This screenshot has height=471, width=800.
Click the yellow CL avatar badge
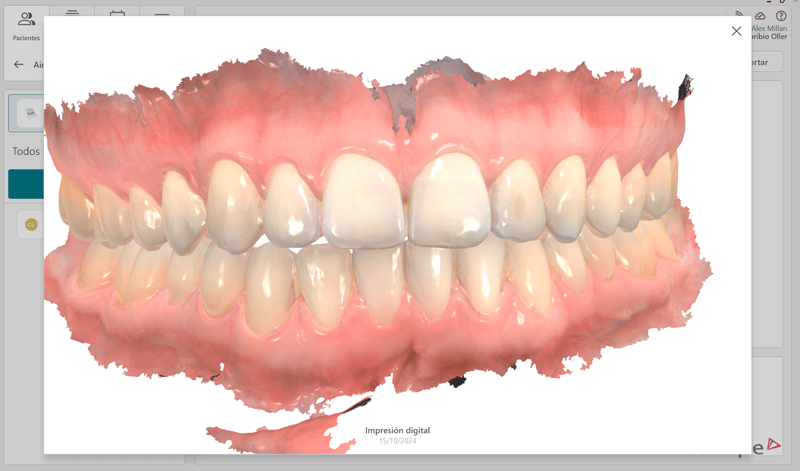pos(30,225)
